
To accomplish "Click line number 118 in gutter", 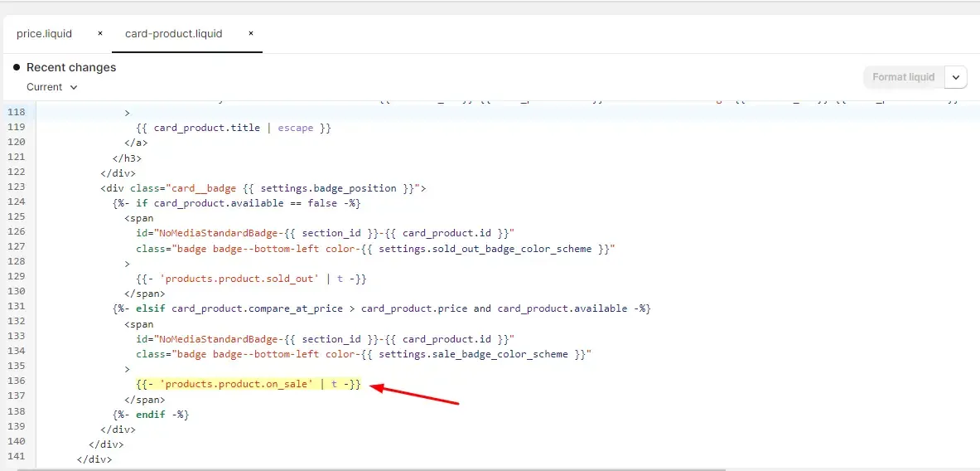I will tap(16, 113).
